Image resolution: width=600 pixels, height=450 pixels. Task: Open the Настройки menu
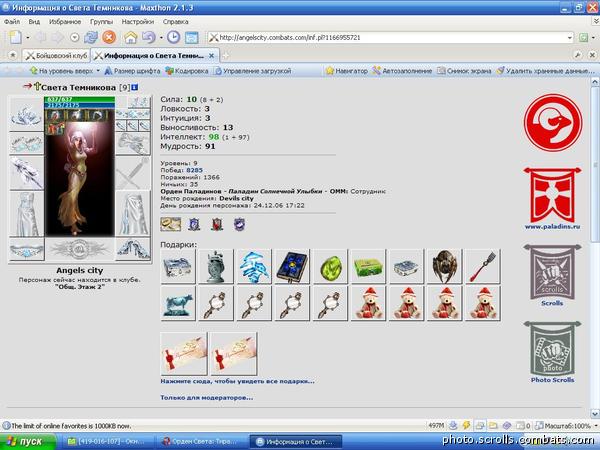pyautogui.click(x=138, y=22)
